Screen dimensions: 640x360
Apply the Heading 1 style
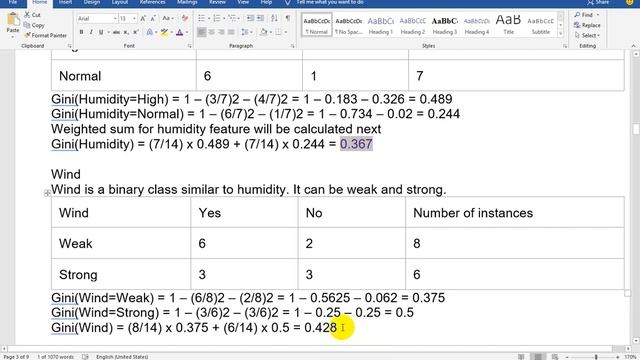pyautogui.click(x=380, y=25)
